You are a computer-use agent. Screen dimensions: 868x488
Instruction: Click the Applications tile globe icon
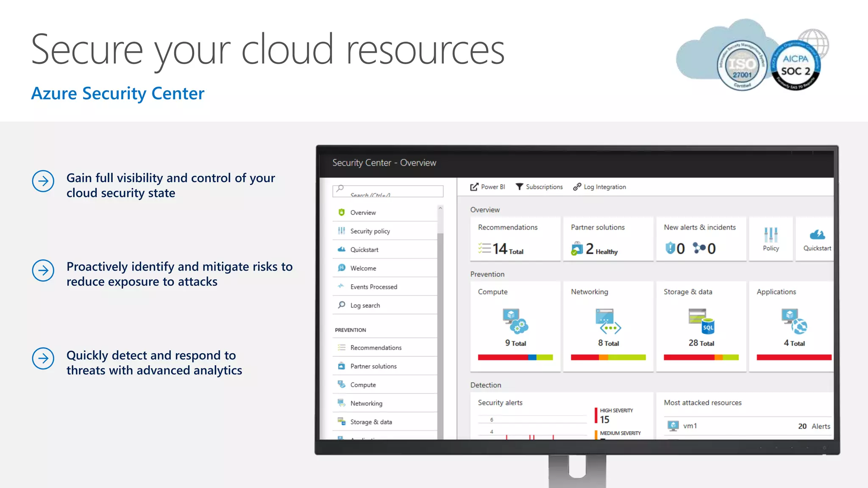point(794,321)
